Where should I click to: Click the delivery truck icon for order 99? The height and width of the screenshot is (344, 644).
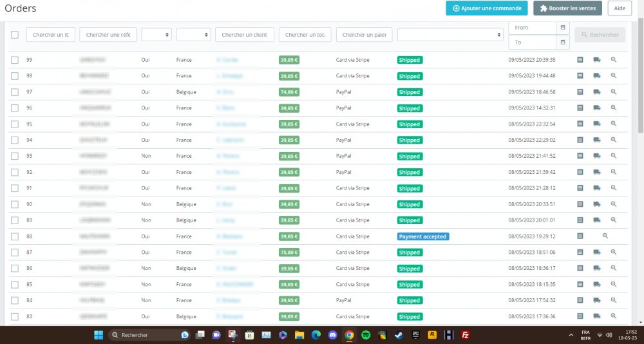[597, 60]
